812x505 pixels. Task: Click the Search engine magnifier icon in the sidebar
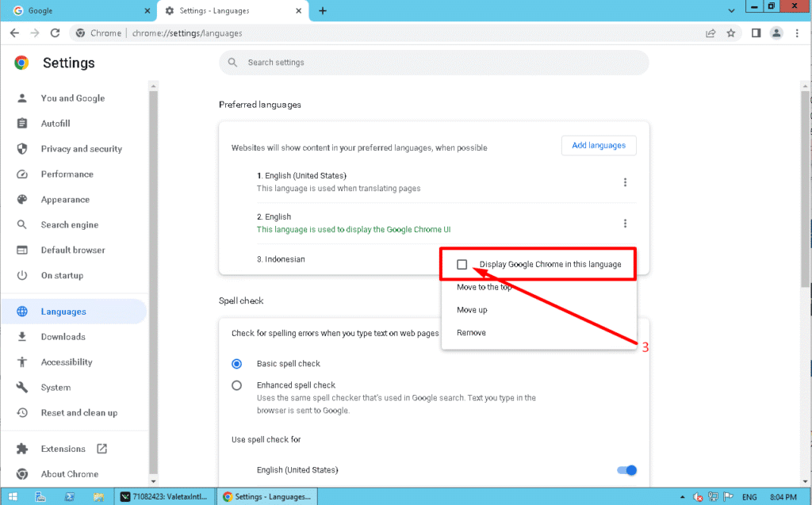click(x=21, y=225)
